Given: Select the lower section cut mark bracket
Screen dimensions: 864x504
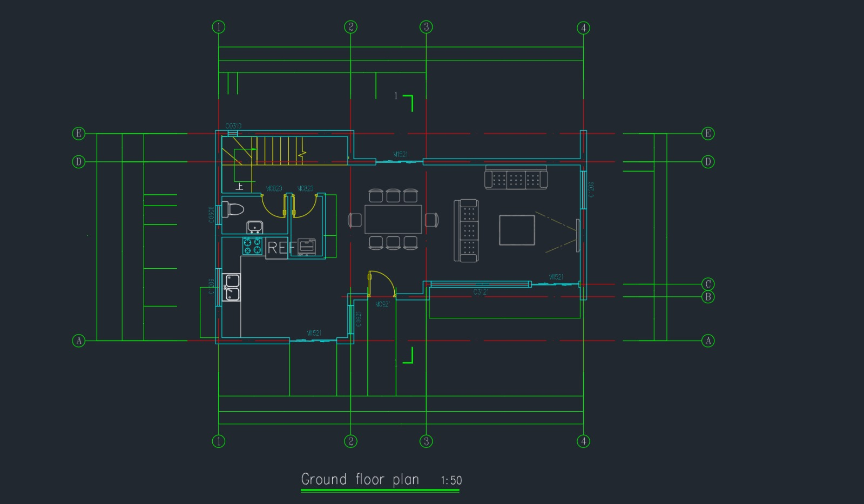Looking at the screenshot, I should tap(408, 355).
